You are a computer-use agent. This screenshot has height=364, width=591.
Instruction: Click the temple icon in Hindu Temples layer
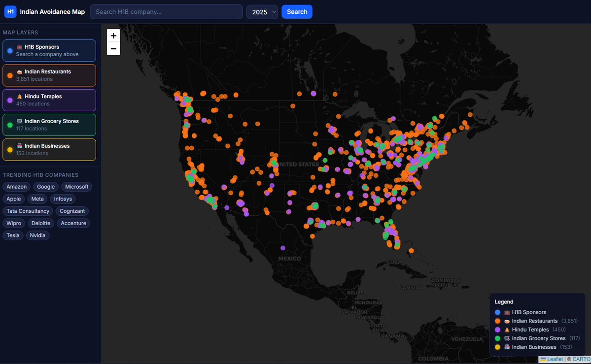20,97
